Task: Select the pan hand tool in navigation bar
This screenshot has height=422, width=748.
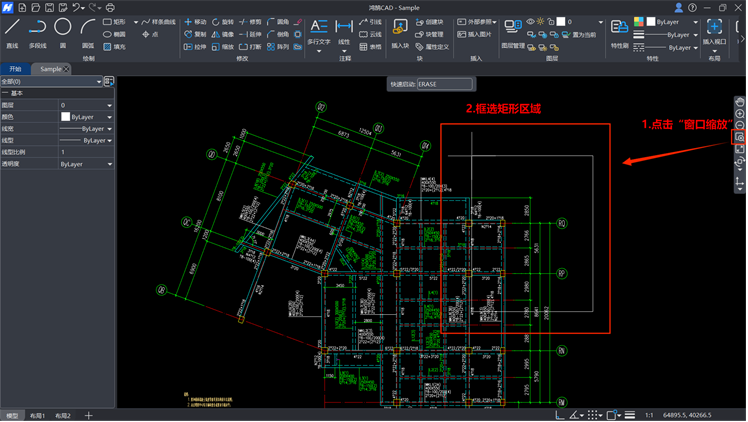Action: 740,102
